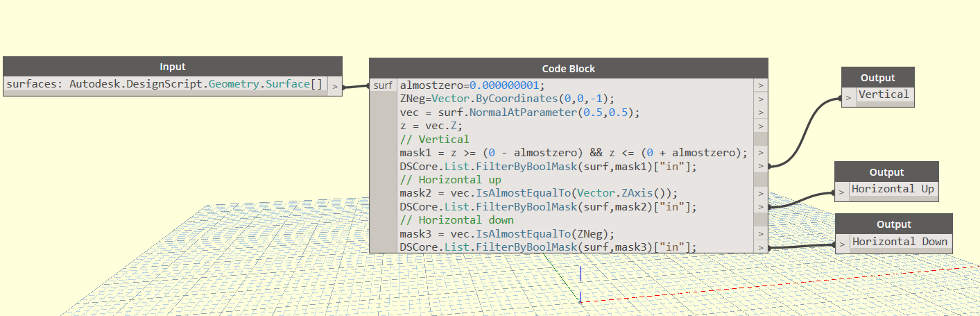Click input port arrow of Horizontal Down node

click(x=842, y=244)
